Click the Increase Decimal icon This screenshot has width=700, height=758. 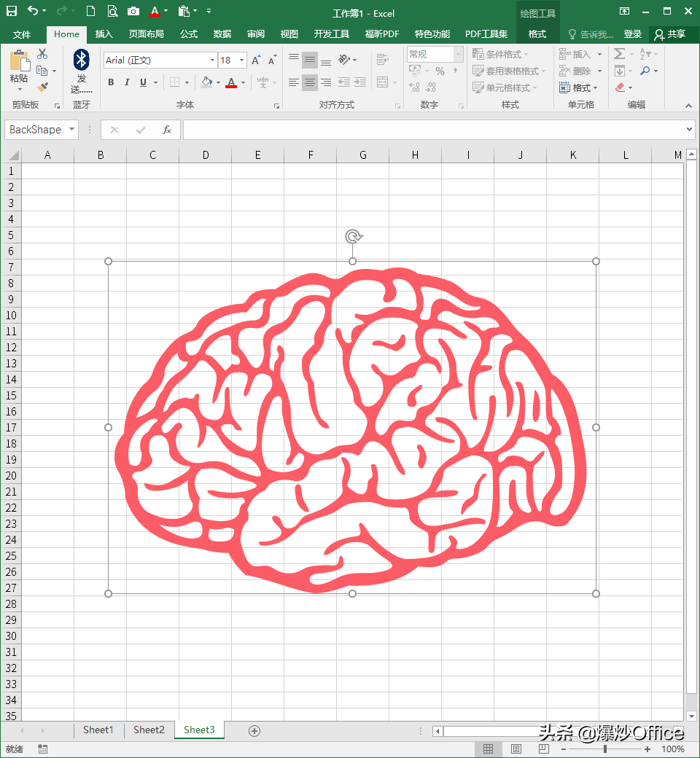click(x=415, y=87)
